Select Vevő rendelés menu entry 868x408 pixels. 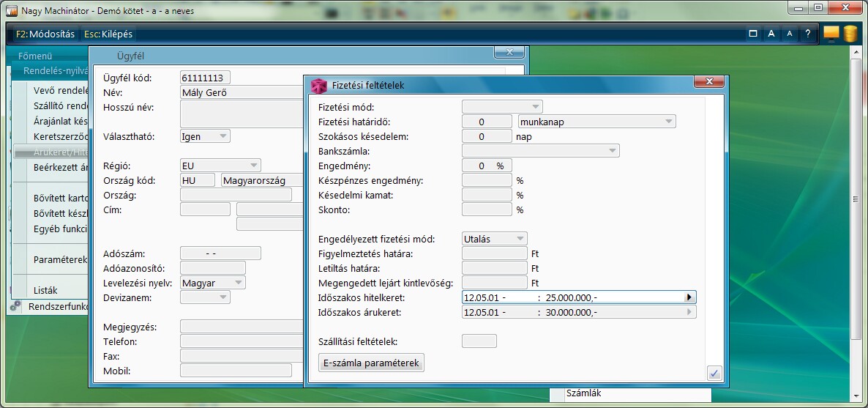(60, 90)
